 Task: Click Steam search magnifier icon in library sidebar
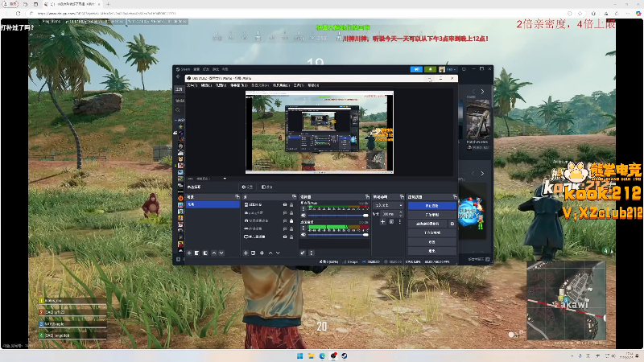[x=178, y=110]
